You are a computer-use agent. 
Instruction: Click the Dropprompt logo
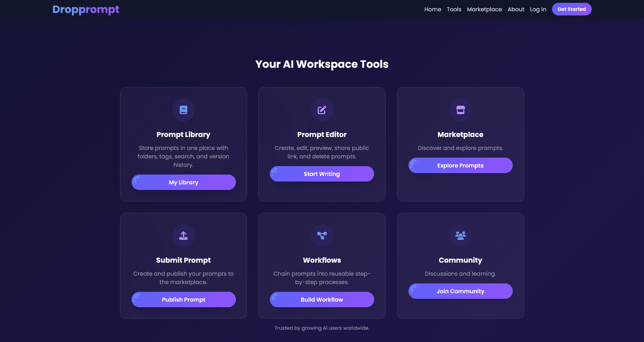tap(86, 9)
